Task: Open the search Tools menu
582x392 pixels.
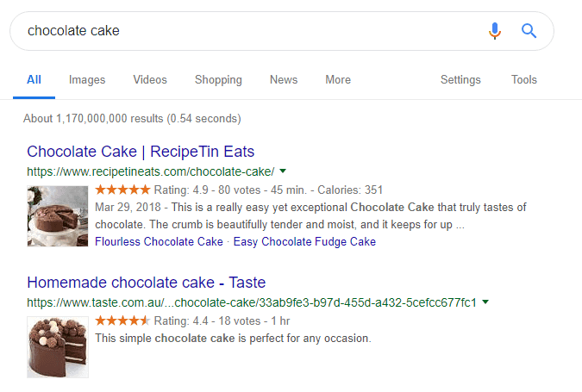Action: coord(524,80)
